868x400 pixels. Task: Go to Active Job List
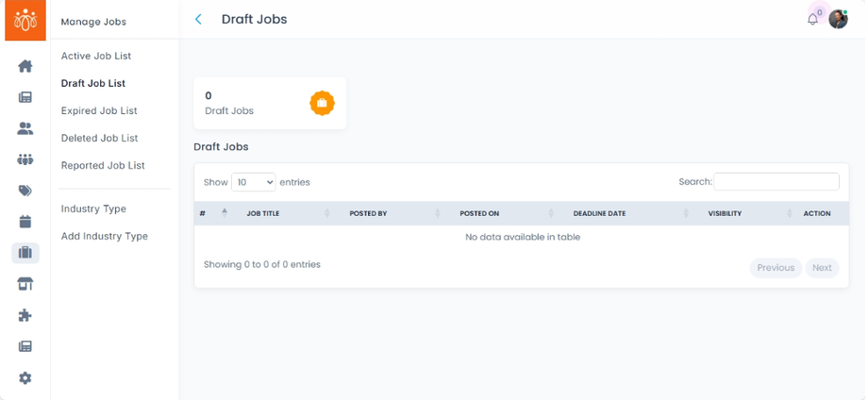coord(96,56)
